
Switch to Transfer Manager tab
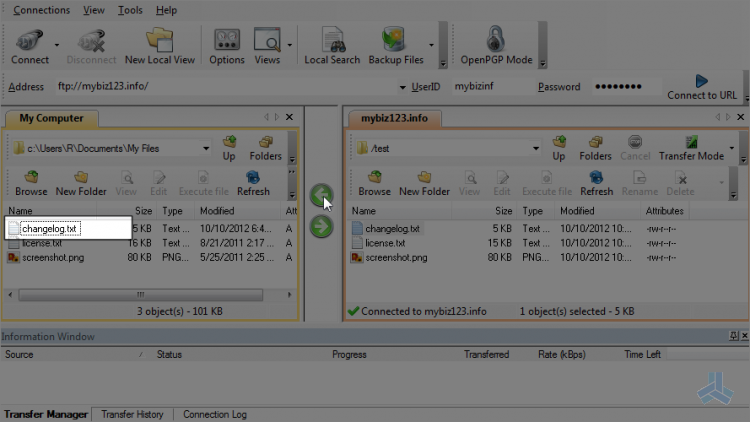(x=46, y=414)
